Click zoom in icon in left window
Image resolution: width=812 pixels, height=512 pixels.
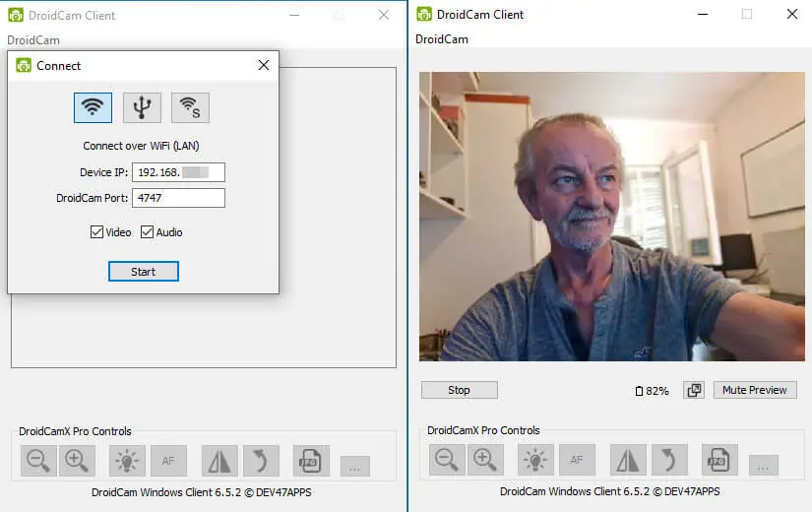(x=77, y=461)
